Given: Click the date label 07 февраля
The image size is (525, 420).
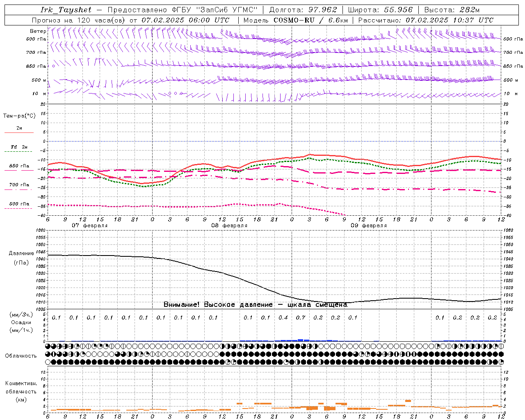Looking at the screenshot, I should pyautogui.click(x=89, y=226).
